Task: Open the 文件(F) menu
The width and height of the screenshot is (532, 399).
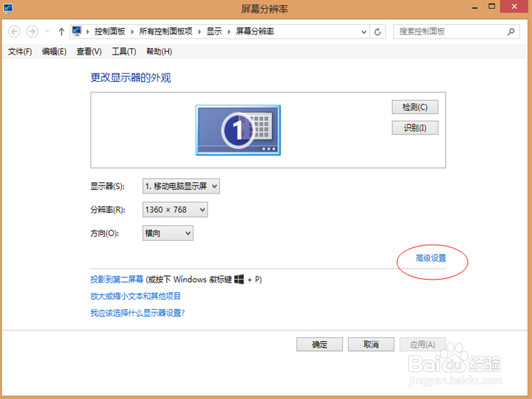Action: 20,52
